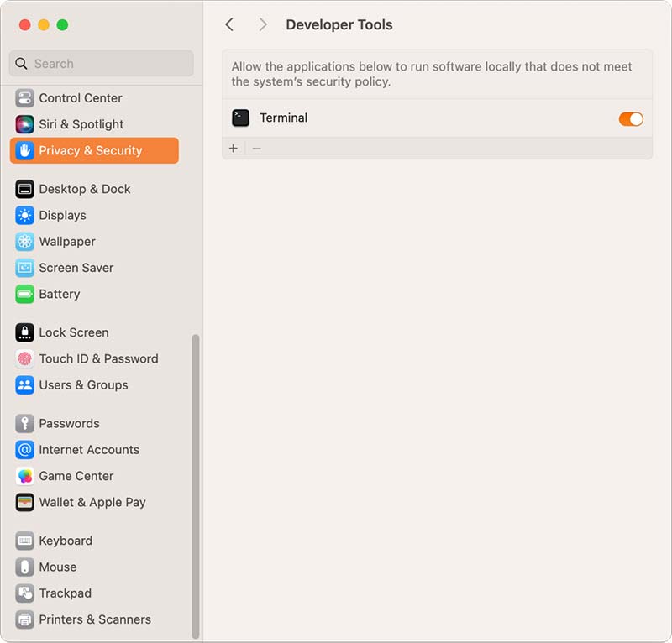
Task: Select Lock Screen in the sidebar
Action: click(74, 332)
